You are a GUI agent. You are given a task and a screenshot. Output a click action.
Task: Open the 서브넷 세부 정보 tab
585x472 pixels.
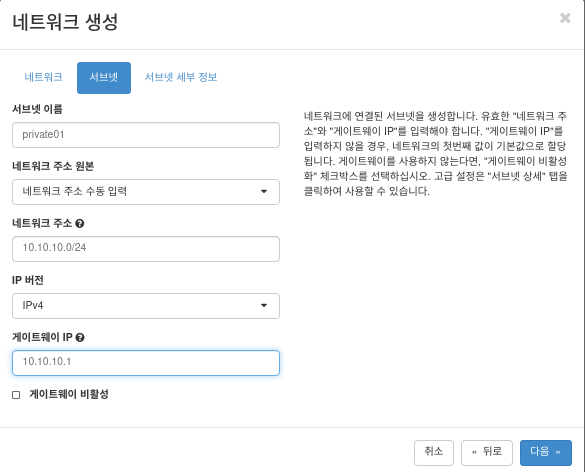click(x=181, y=78)
